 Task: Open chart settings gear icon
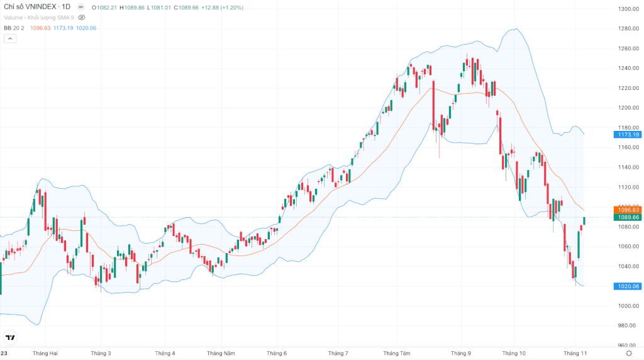click(629, 354)
